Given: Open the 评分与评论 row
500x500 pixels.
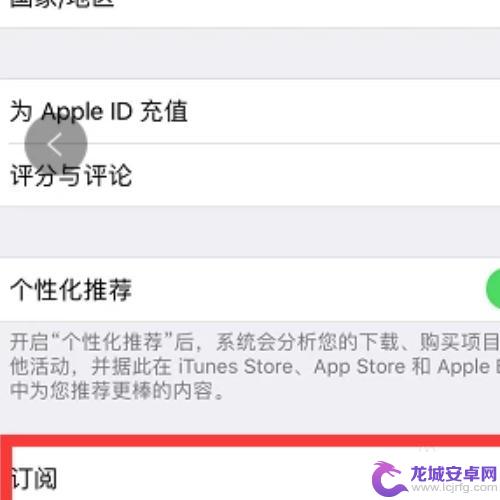Looking at the screenshot, I should tap(250, 175).
